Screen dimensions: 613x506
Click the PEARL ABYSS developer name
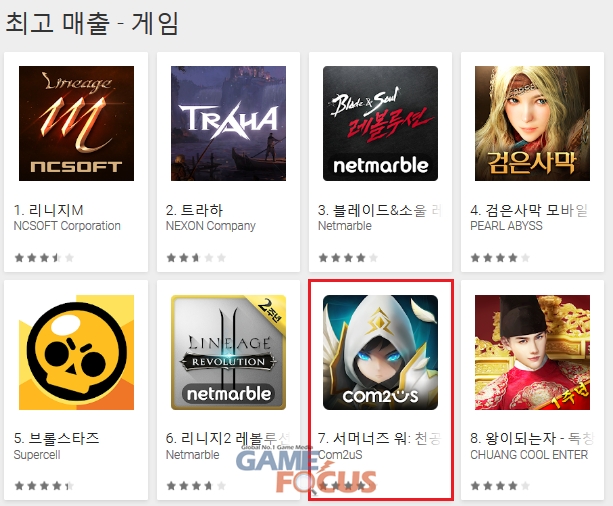tap(506, 226)
